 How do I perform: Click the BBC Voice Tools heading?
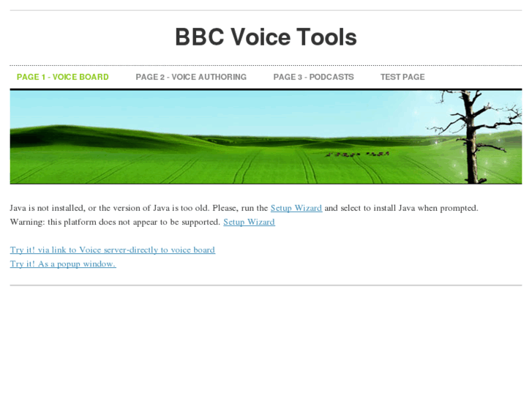[266, 37]
